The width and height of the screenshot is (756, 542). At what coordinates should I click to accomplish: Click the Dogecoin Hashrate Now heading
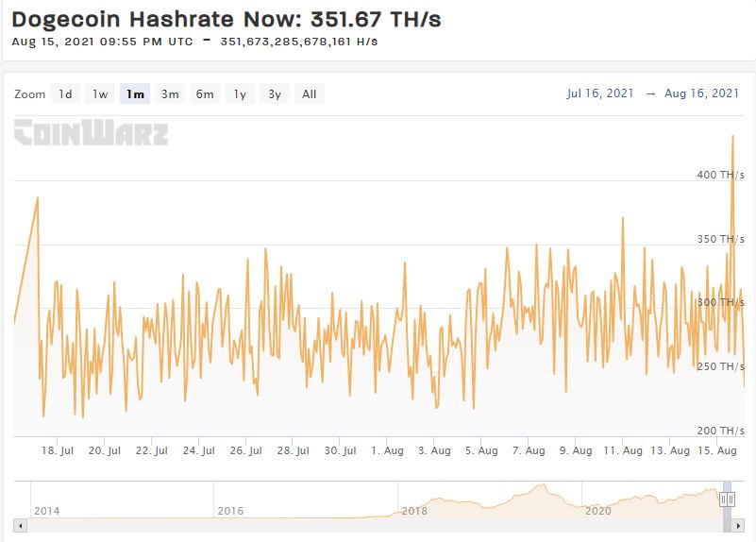[x=227, y=19]
